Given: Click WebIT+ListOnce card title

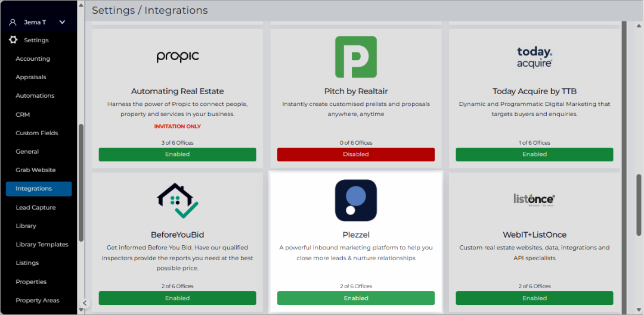Looking at the screenshot, I should [534, 235].
